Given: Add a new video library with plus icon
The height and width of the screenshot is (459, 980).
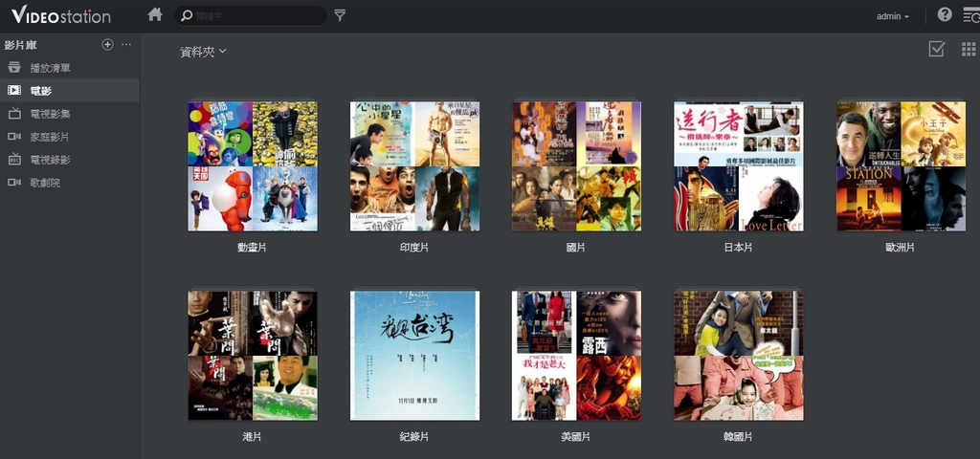Looking at the screenshot, I should tap(107, 44).
